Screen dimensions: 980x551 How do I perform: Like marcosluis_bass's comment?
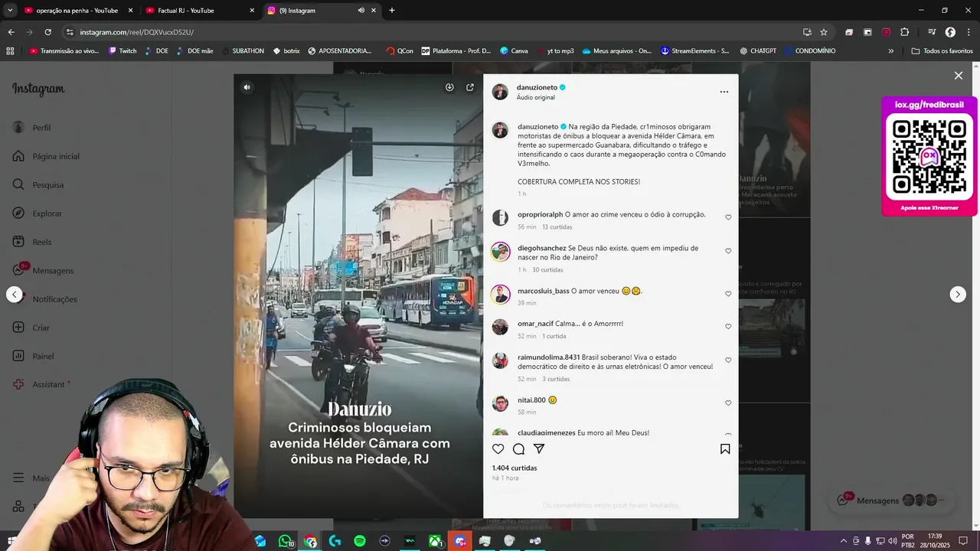[x=728, y=294]
